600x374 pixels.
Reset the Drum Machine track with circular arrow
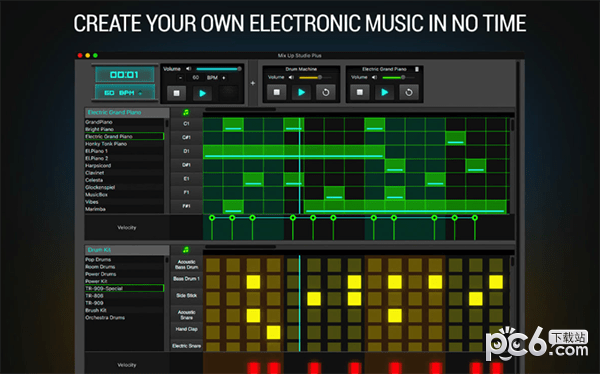(326, 92)
